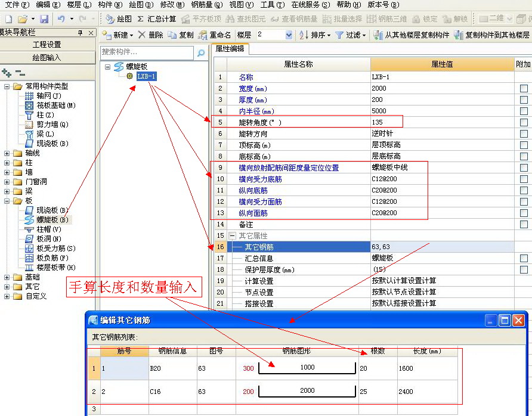Toggle 附加 checkbox for 宽度(mm) row
Image resolution: width=532 pixels, height=416 pixels.
[524, 88]
